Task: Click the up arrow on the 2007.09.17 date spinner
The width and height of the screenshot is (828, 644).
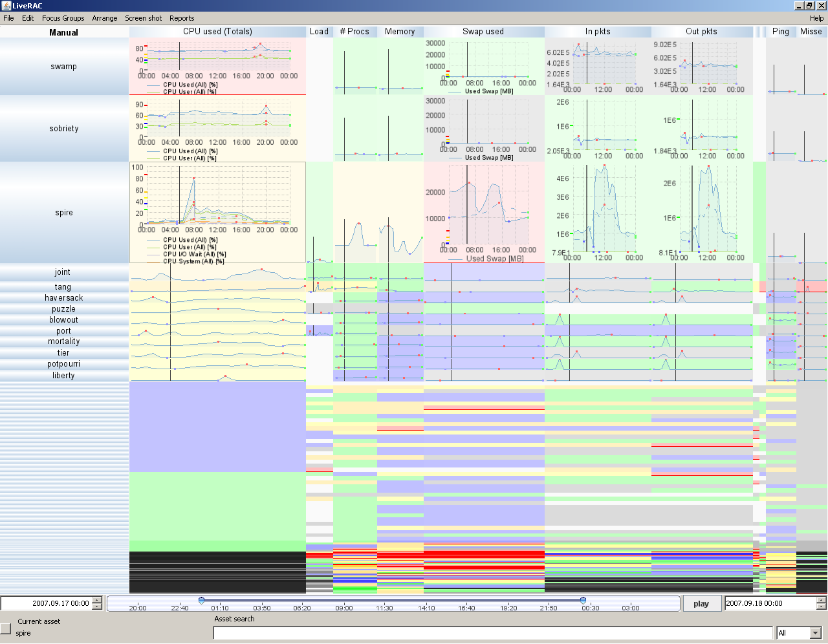Action: pyautogui.click(x=96, y=601)
